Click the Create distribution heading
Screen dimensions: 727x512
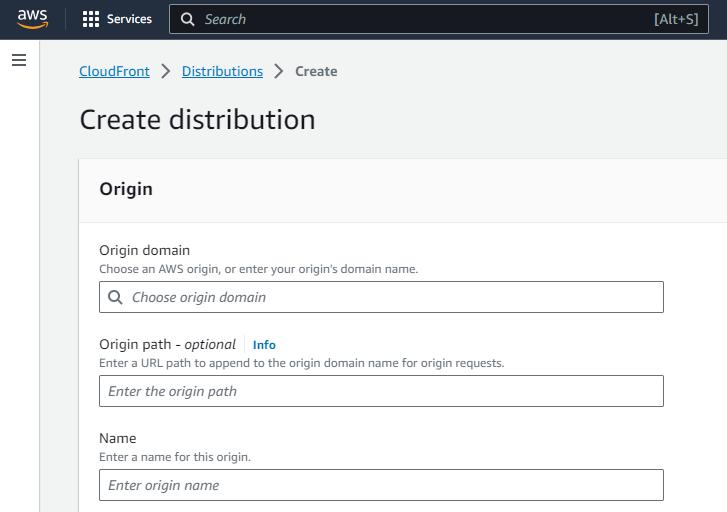click(x=198, y=120)
